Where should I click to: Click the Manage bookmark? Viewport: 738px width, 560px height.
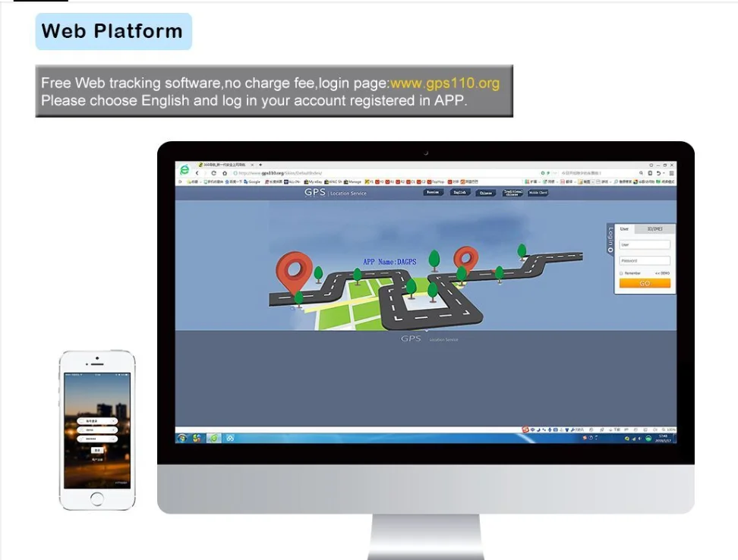tap(352, 181)
